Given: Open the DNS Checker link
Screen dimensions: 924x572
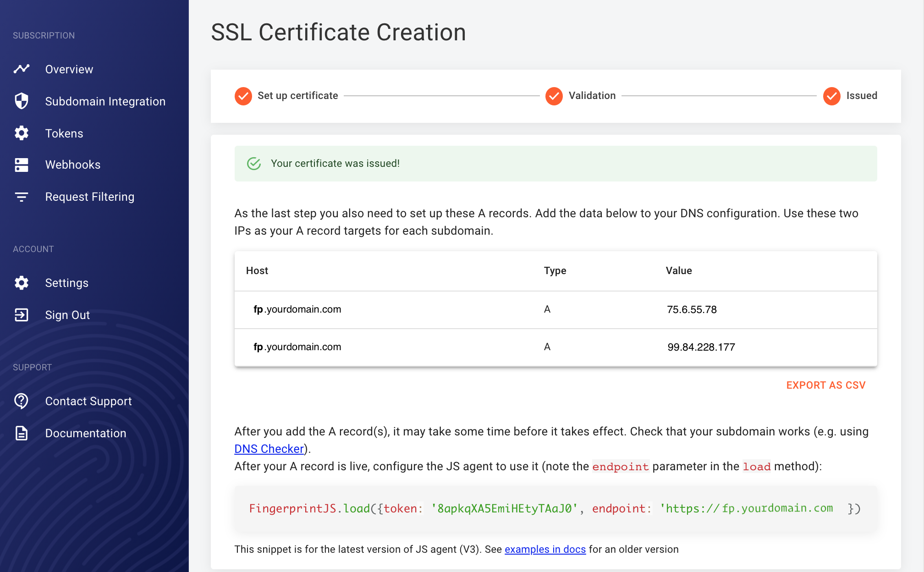Looking at the screenshot, I should (x=269, y=449).
